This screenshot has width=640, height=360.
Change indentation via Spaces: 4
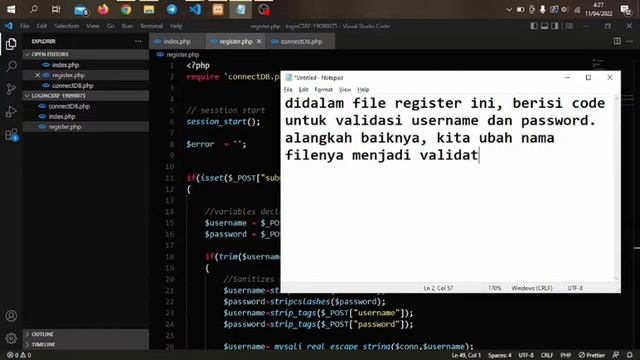(500, 355)
